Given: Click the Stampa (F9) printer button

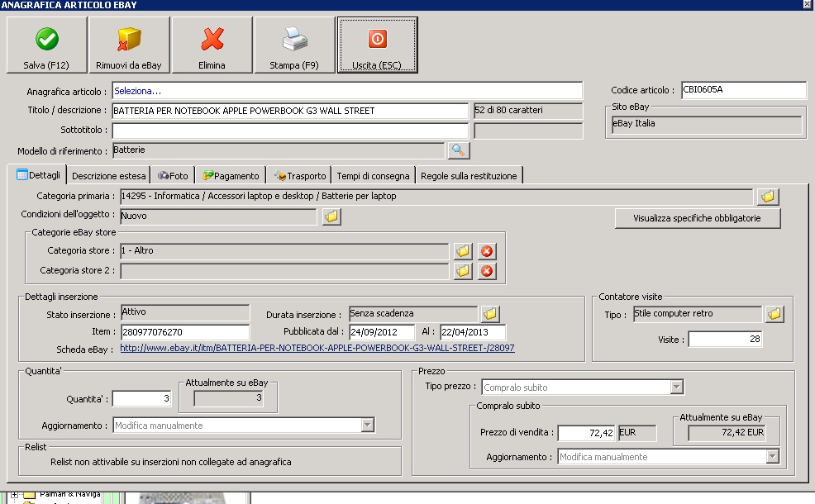Looking at the screenshot, I should 294,45.
